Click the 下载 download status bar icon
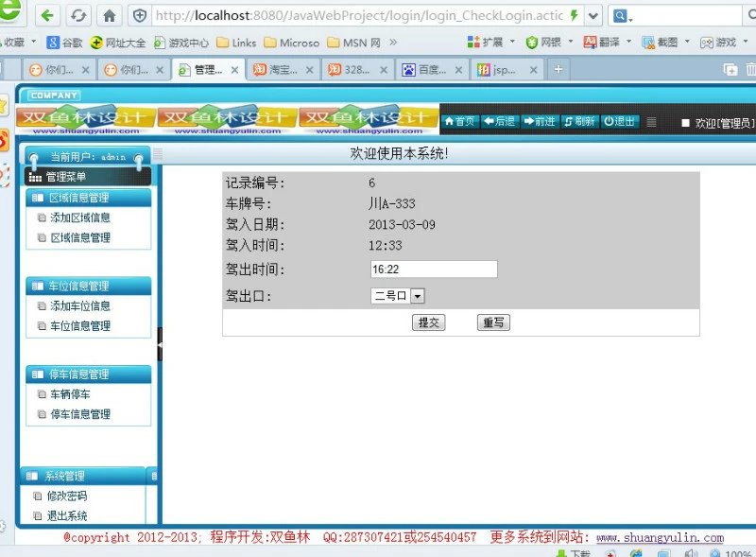756x557 pixels. click(x=574, y=553)
